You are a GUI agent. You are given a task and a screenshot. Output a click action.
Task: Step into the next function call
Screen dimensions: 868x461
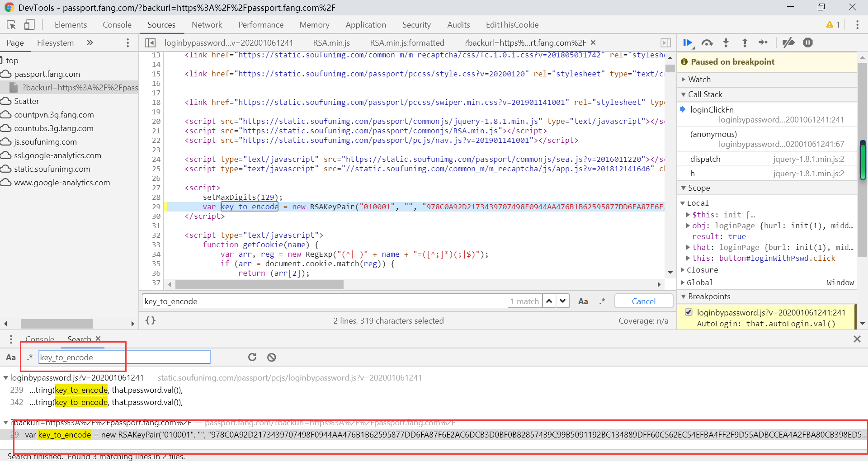pos(726,42)
